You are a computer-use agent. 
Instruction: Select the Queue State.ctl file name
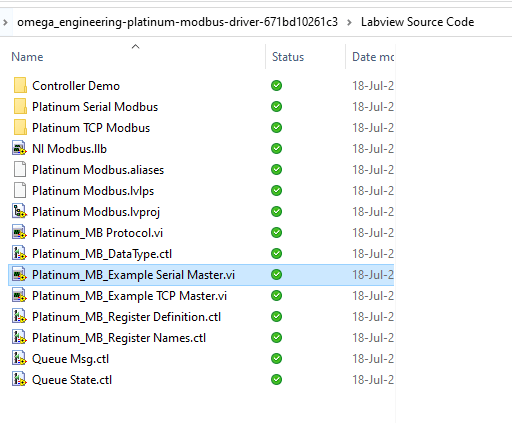(72, 380)
